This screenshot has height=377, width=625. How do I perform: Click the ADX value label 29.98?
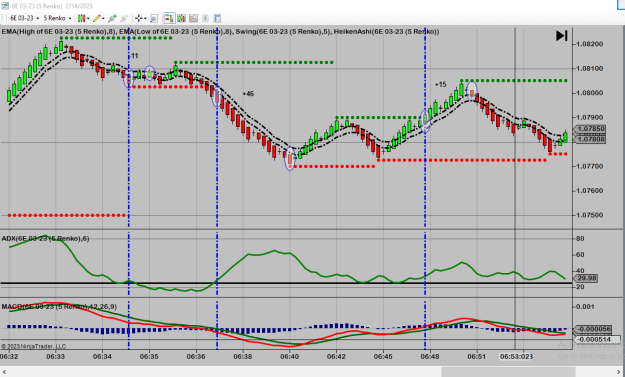(586, 278)
